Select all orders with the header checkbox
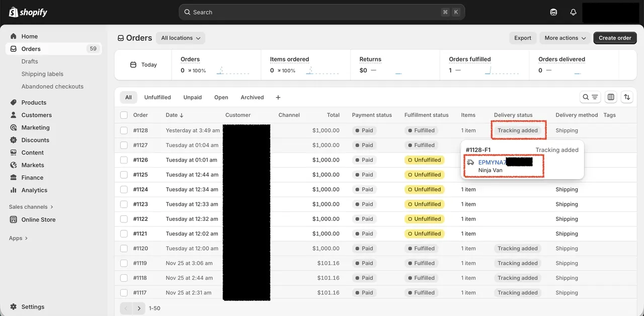Viewport: 644px width, 316px height. click(123, 115)
